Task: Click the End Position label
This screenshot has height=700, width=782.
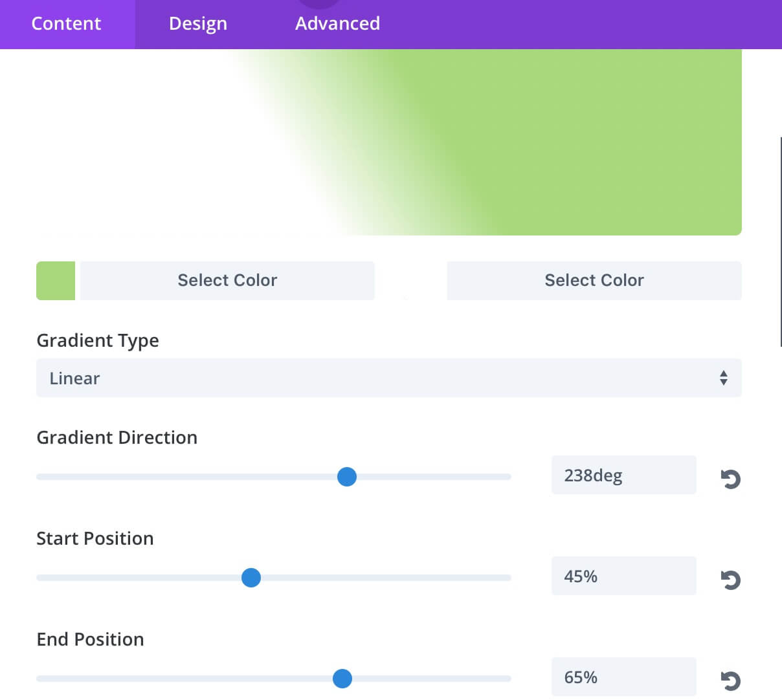Action: pyautogui.click(x=91, y=639)
